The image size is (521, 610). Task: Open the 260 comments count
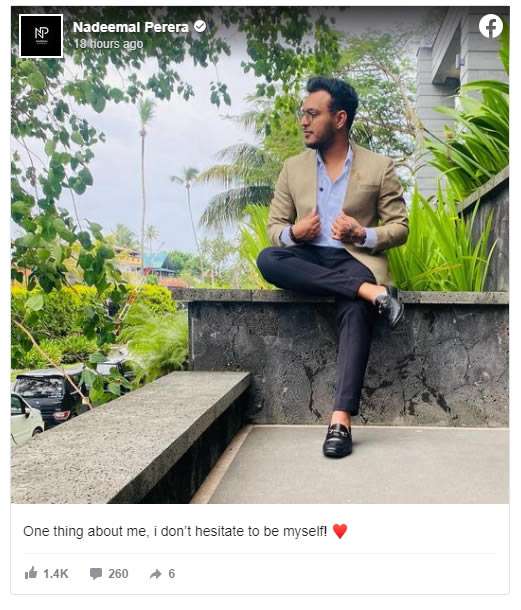coord(118,574)
